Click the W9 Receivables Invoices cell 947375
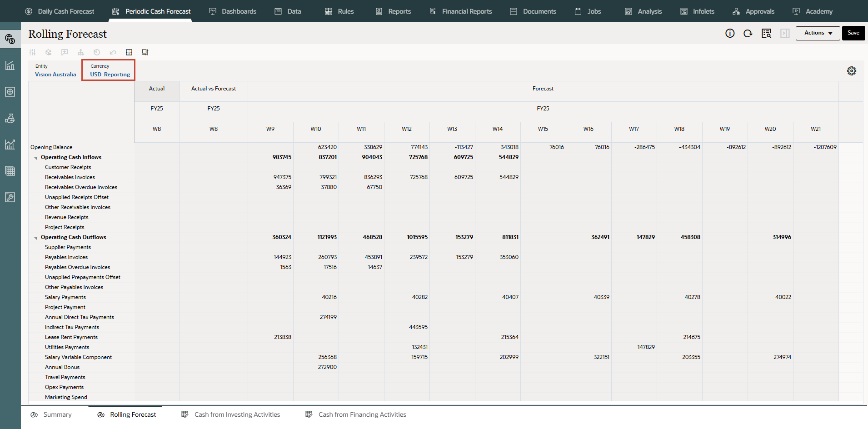 click(270, 177)
